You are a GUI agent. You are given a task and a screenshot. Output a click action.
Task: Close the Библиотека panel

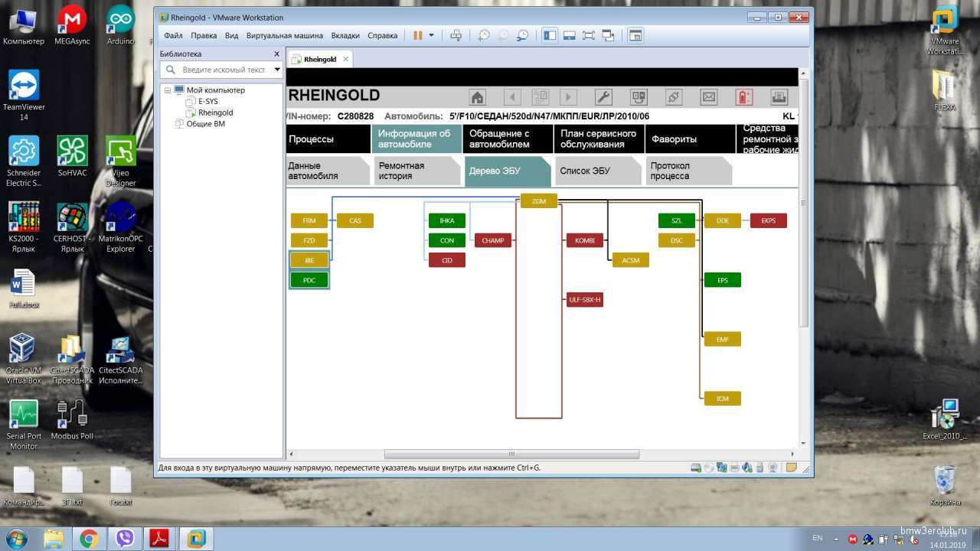coord(277,54)
